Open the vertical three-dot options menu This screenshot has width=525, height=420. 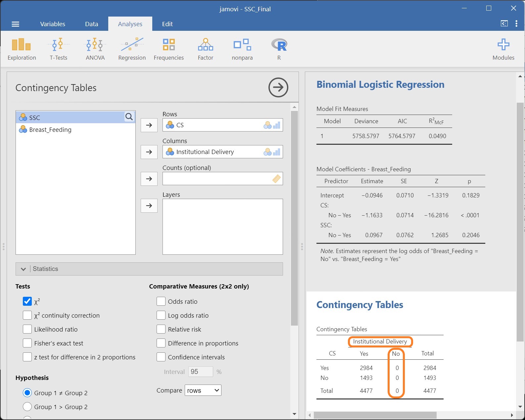point(516,24)
